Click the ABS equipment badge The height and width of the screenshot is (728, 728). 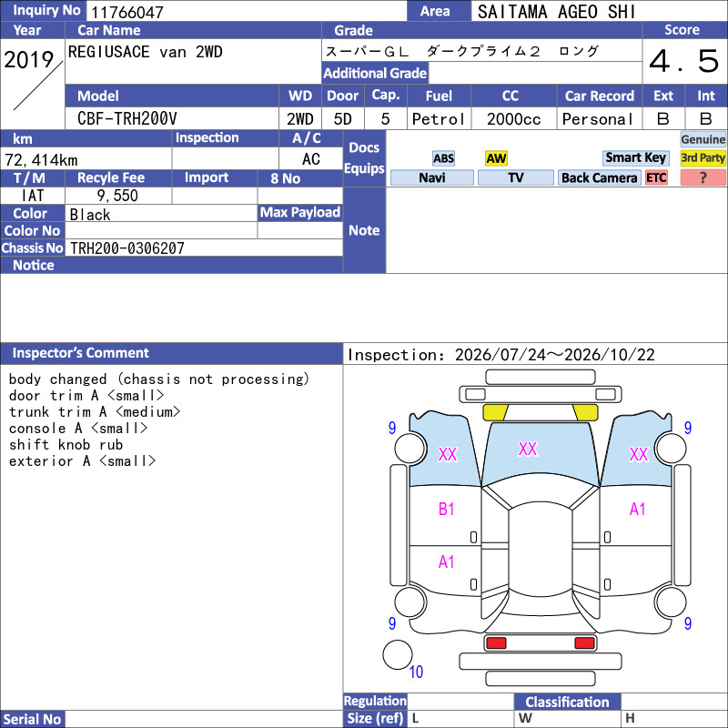click(443, 158)
